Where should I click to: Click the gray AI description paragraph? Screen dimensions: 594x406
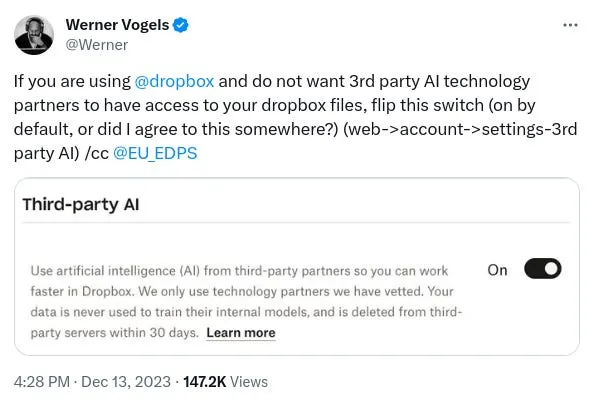(246, 302)
